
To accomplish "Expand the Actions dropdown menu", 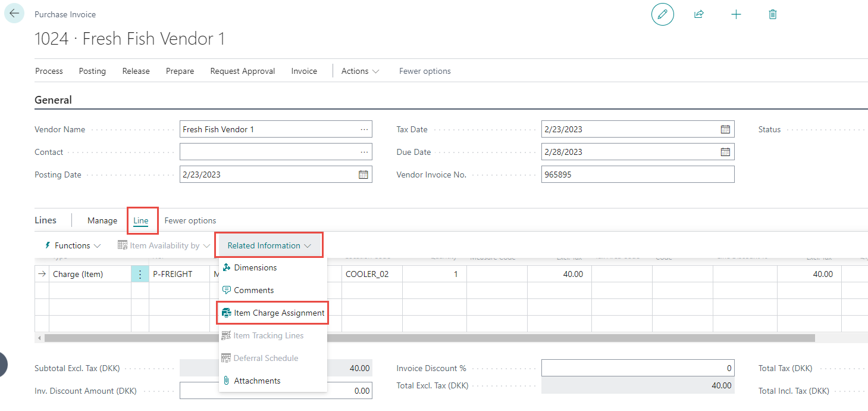I will pos(360,71).
